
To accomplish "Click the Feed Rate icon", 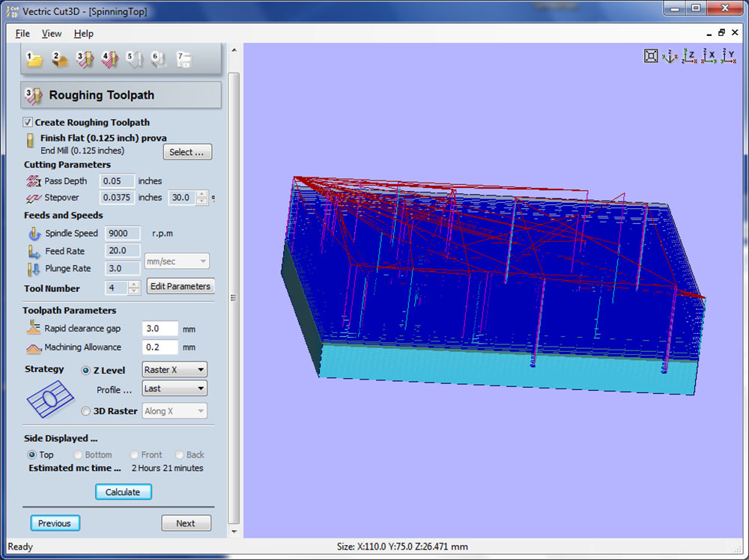I will point(34,251).
